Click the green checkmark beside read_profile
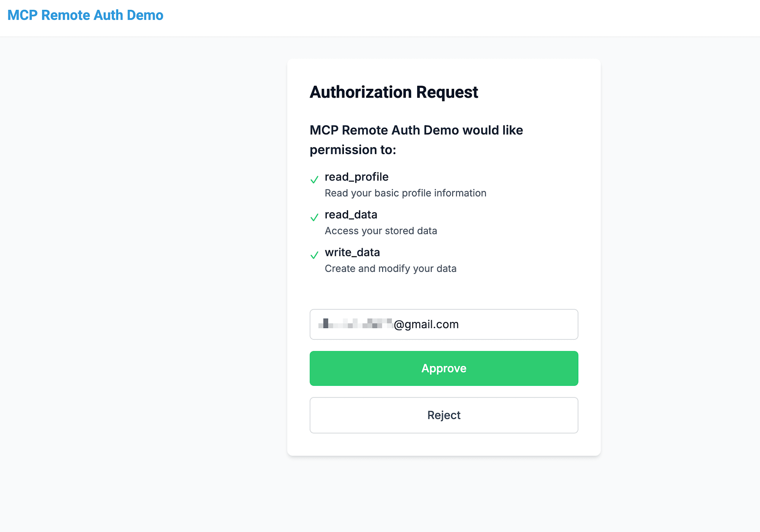Screen dimensions: 760x532 [314, 180]
